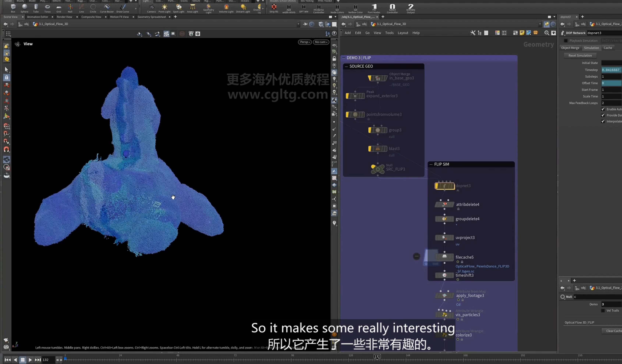Toggle the Interpolate Display Data checkbox
This screenshot has width=622, height=364.
[x=603, y=121]
